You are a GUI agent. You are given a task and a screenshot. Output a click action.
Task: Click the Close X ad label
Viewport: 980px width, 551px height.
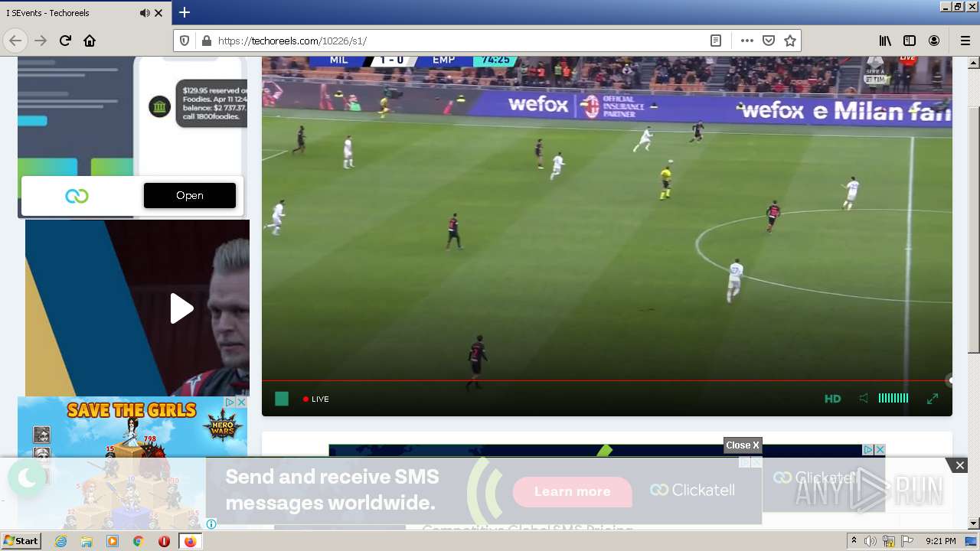743,445
